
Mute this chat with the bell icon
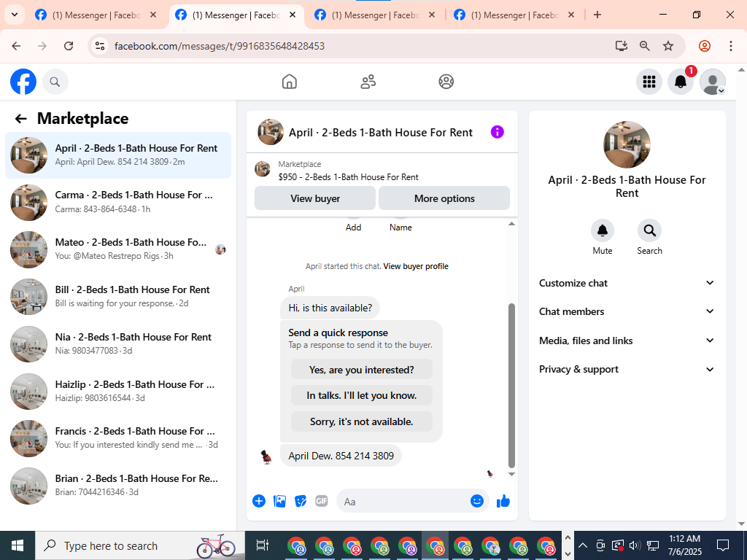click(602, 230)
